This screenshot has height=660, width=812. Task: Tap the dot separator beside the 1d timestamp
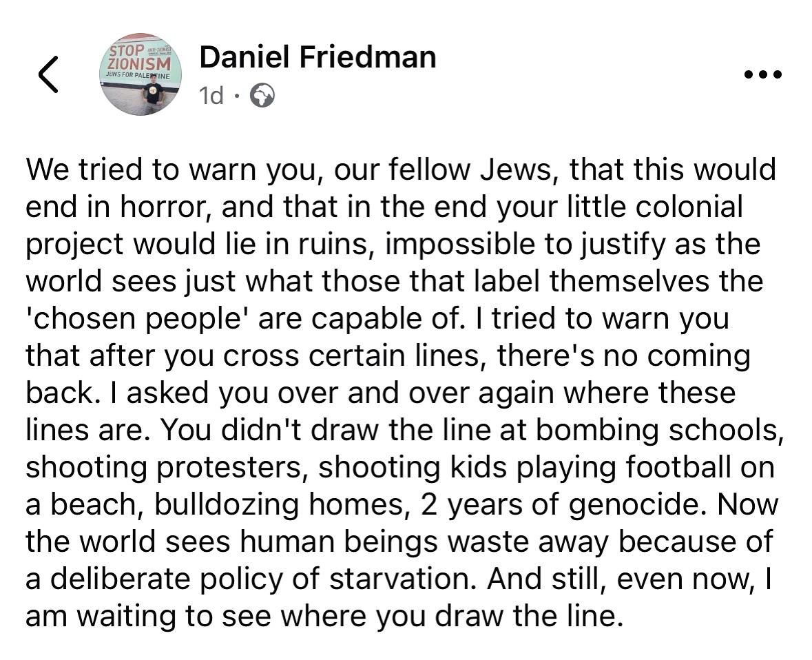pyautogui.click(x=237, y=96)
